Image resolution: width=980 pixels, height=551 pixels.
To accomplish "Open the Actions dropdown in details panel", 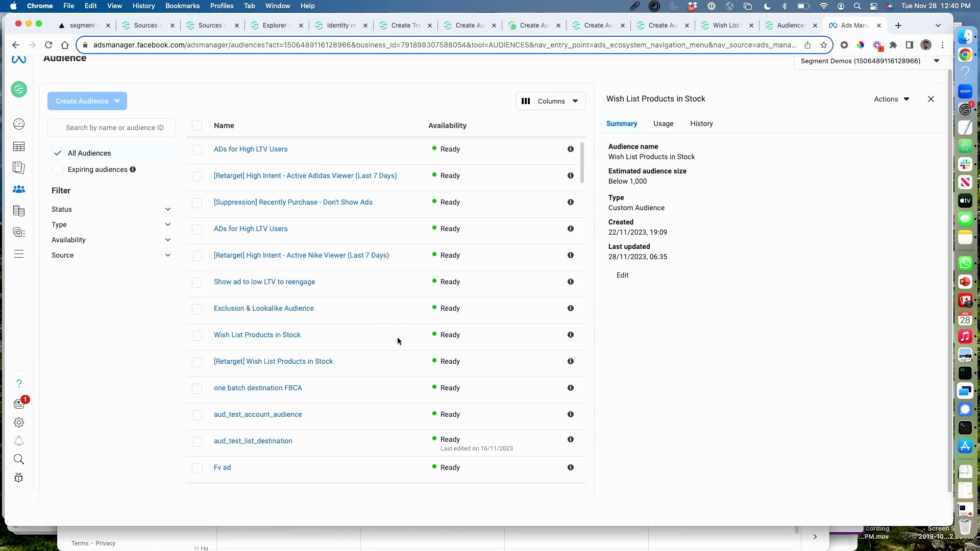I will (x=892, y=99).
